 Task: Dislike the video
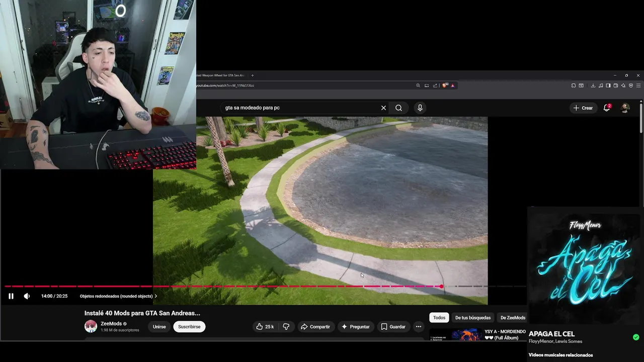coord(286,327)
